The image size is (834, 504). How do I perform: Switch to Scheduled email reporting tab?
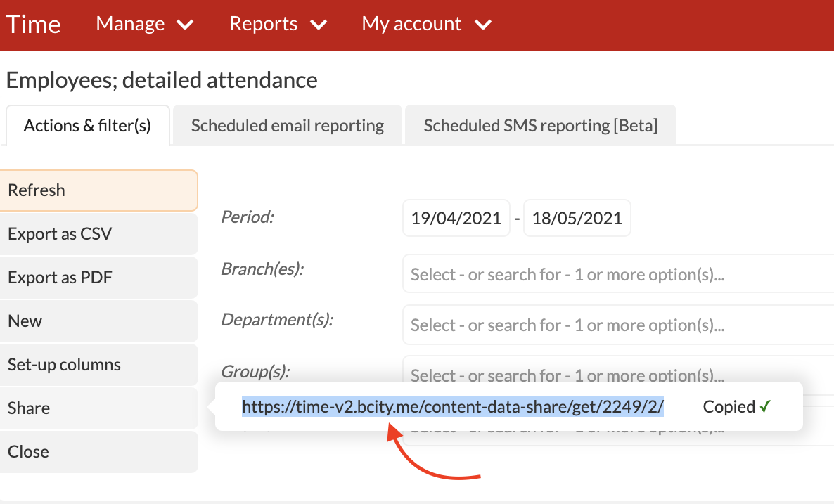287,125
